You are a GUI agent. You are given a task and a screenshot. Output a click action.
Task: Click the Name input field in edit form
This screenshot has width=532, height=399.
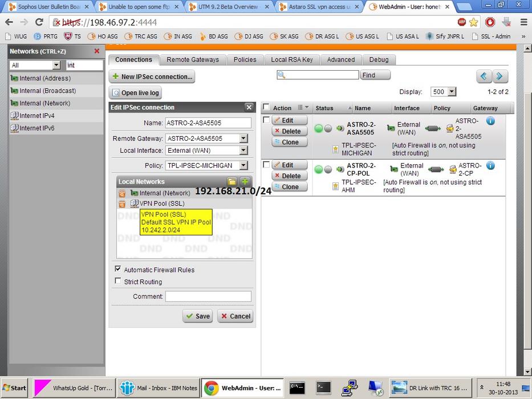pos(208,123)
